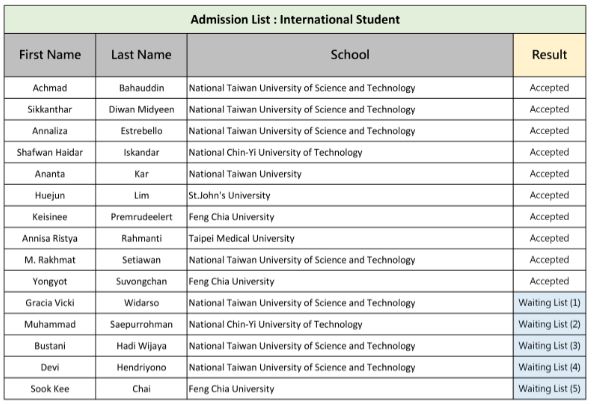Screen dimensions: 594x404
Task: Click National Chin-Yi University cell for Iskandar
Action: point(350,152)
